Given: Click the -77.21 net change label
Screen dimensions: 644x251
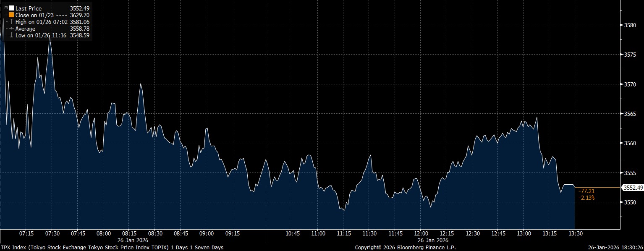Looking at the screenshot, I should 586,191.
